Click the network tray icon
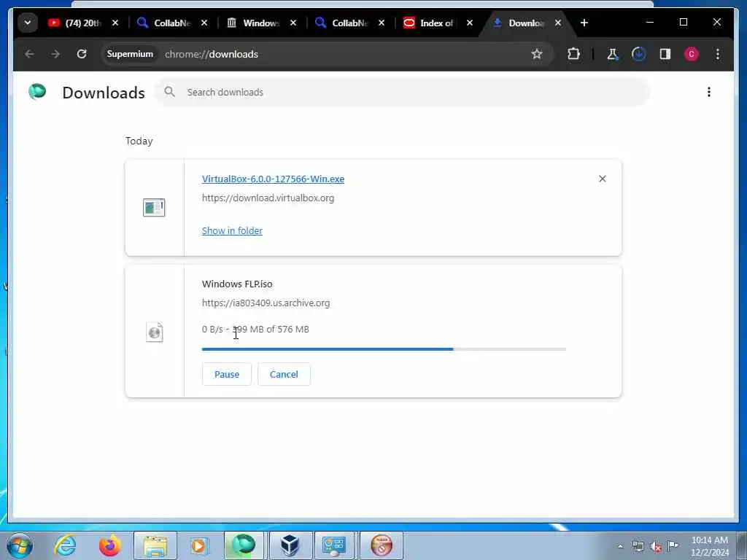 (x=638, y=547)
